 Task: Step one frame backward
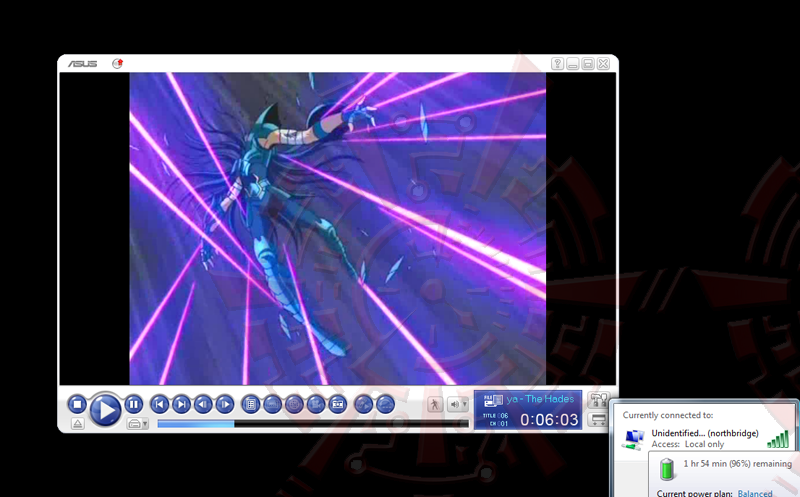pos(203,405)
